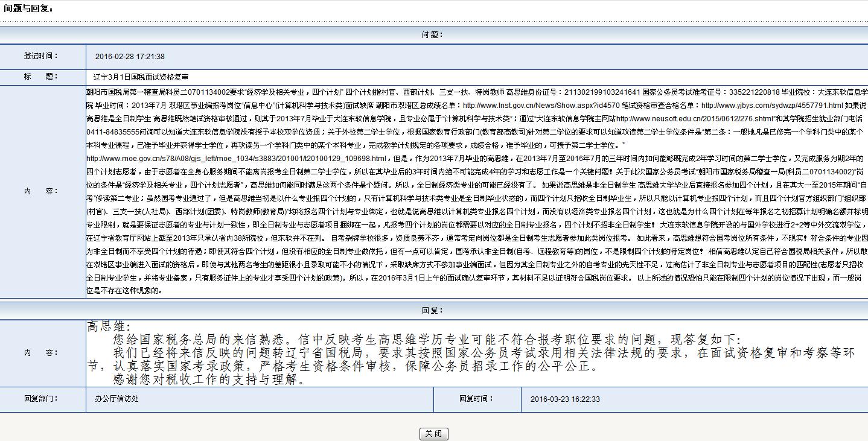
Task: Select the 回复 section header bar
Action: (x=434, y=310)
